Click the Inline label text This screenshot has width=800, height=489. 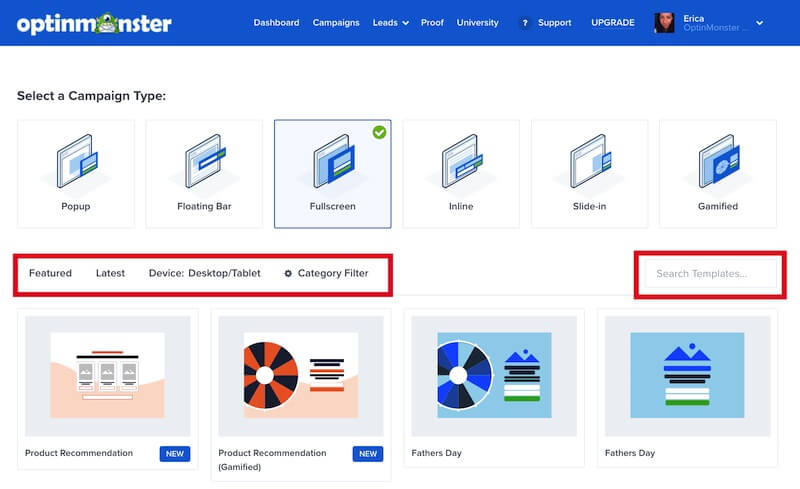[461, 206]
